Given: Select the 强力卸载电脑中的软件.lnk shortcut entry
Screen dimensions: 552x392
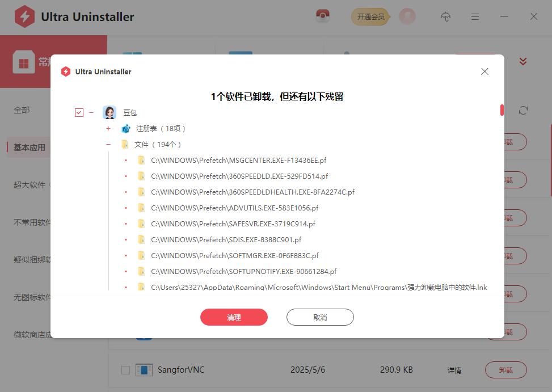Looking at the screenshot, I should pos(319,287).
